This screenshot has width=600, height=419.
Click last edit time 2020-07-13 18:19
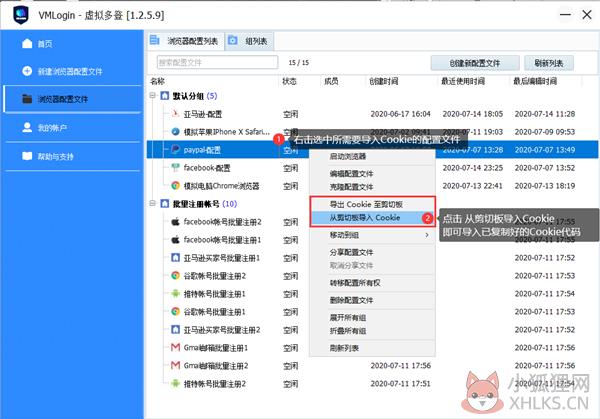coord(545,186)
